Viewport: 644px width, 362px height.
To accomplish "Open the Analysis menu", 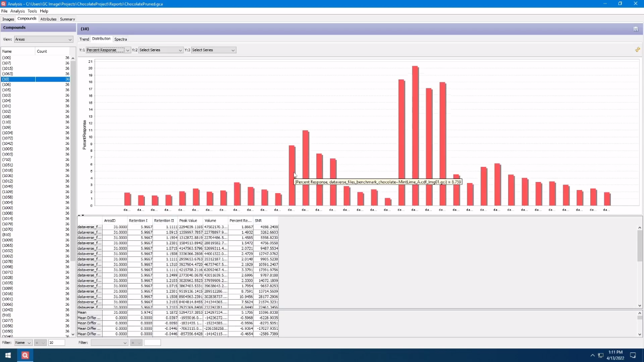I will [x=17, y=11].
